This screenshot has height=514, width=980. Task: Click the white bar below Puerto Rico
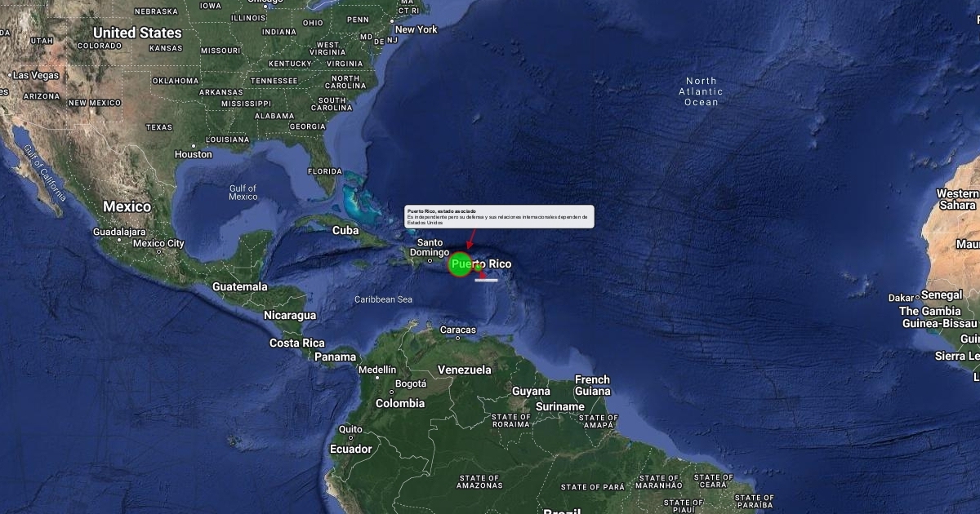(486, 280)
